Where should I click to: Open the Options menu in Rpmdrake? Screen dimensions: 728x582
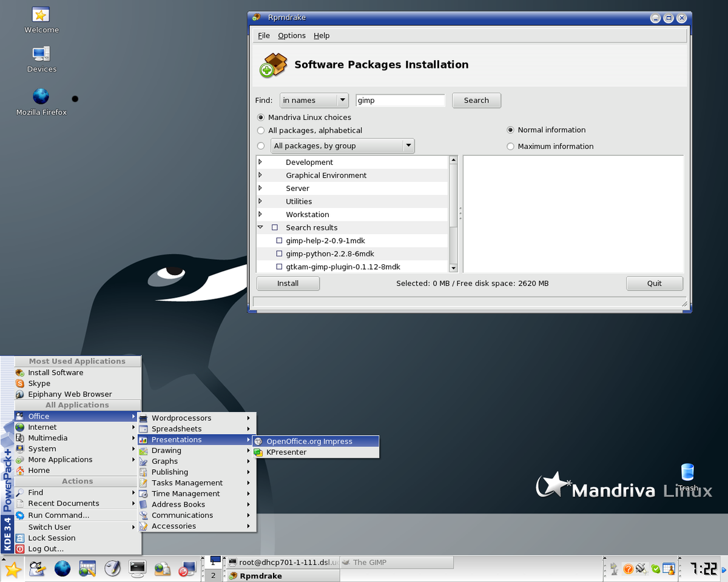tap(292, 36)
